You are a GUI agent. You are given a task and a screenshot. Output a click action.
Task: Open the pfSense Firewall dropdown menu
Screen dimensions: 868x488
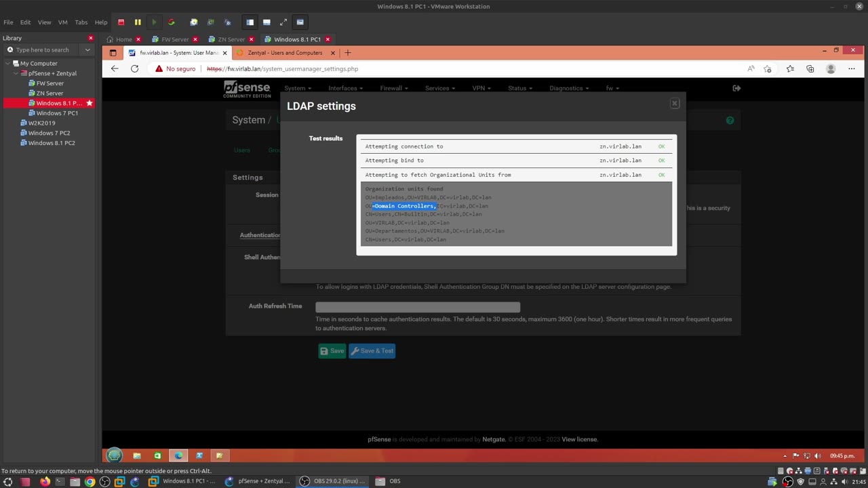(393, 88)
